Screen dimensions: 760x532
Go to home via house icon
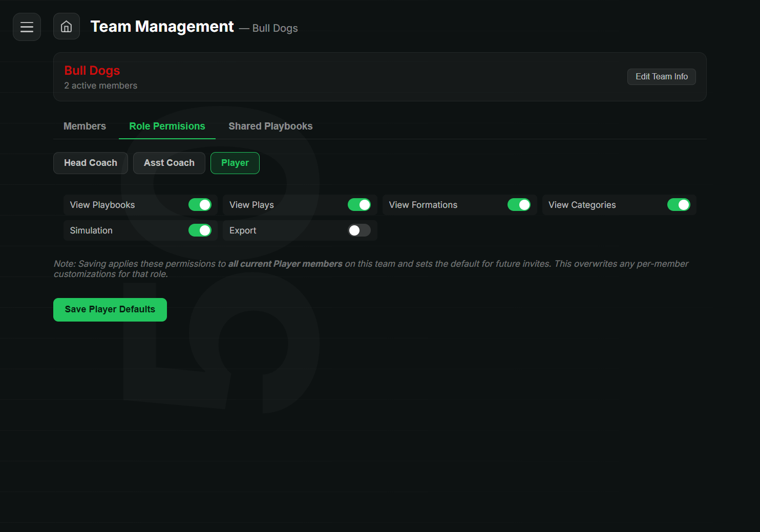tap(67, 27)
